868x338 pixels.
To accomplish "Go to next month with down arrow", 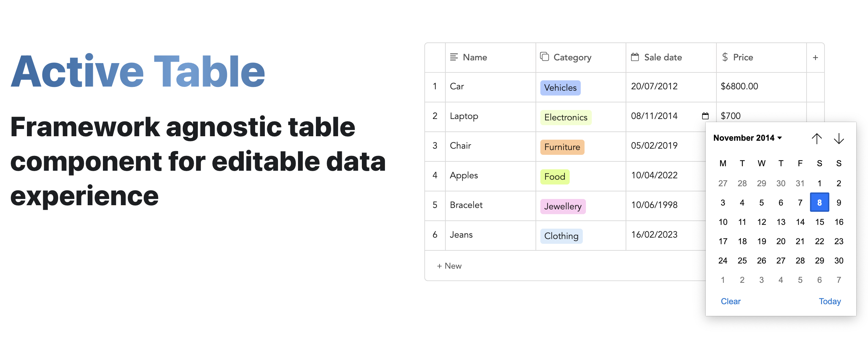I will 839,139.
